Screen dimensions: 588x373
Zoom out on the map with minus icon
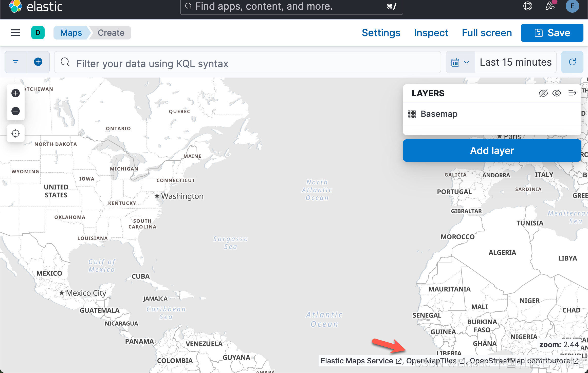[x=15, y=111]
